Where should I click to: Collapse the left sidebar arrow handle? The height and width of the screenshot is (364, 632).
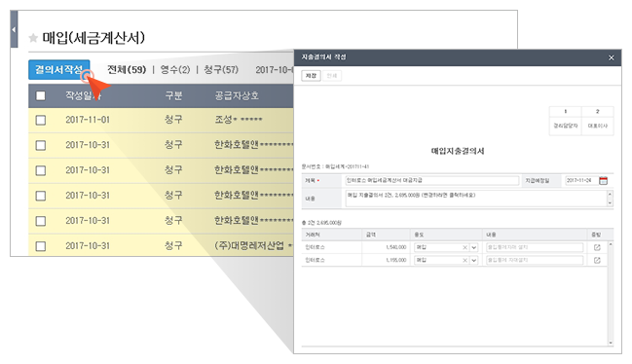pos(14,29)
